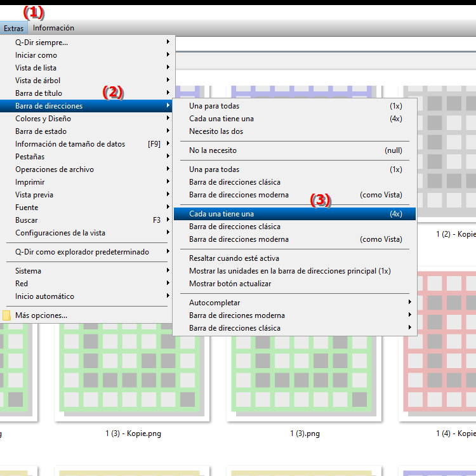Open the Vista de lista submenu
The width and height of the screenshot is (476, 476).
(86, 68)
